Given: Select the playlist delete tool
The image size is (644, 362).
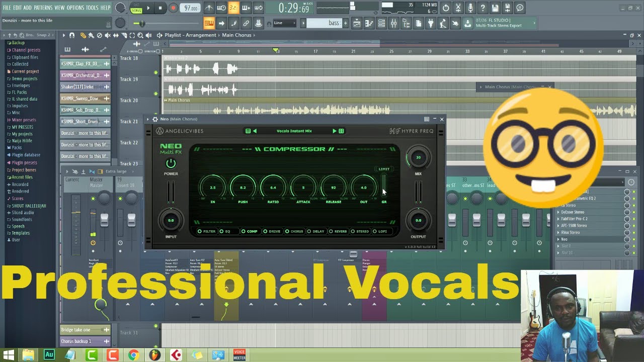Looking at the screenshot, I should [99, 35].
